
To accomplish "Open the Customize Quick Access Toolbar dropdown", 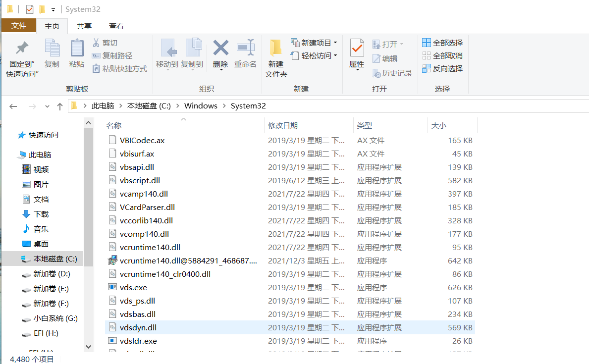I will [53, 10].
